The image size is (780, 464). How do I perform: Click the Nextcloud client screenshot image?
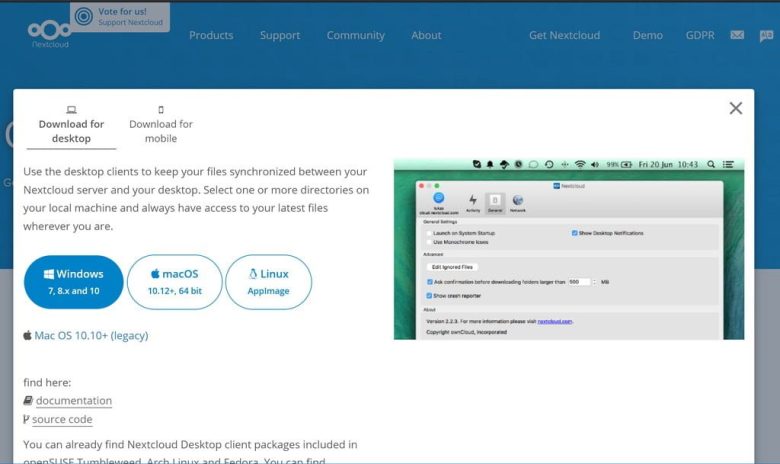click(x=569, y=249)
